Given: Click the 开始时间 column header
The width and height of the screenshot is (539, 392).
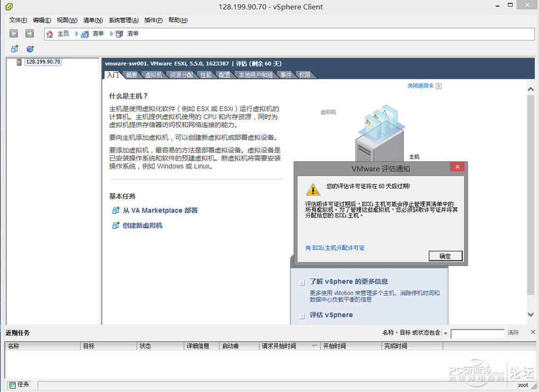Looking at the screenshot, I should pyautogui.click(x=351, y=346).
